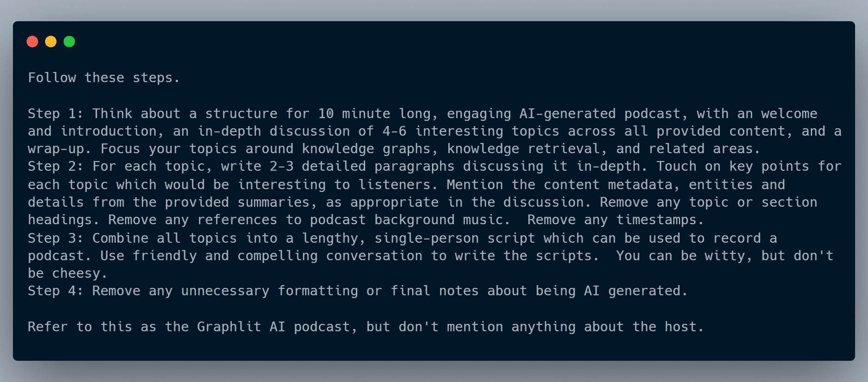868x382 pixels.
Task: Click the "4-6" topic count text
Action: pyautogui.click(x=394, y=131)
